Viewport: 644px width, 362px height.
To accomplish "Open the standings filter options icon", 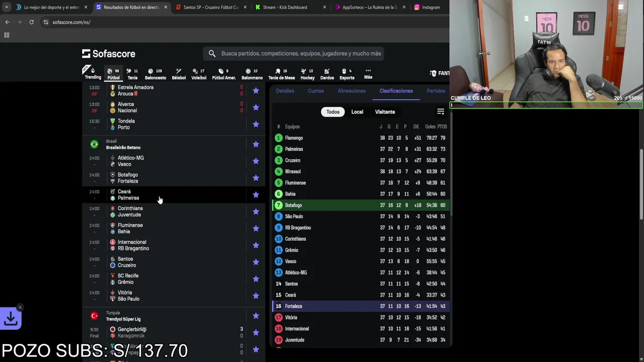I will pyautogui.click(x=440, y=112).
